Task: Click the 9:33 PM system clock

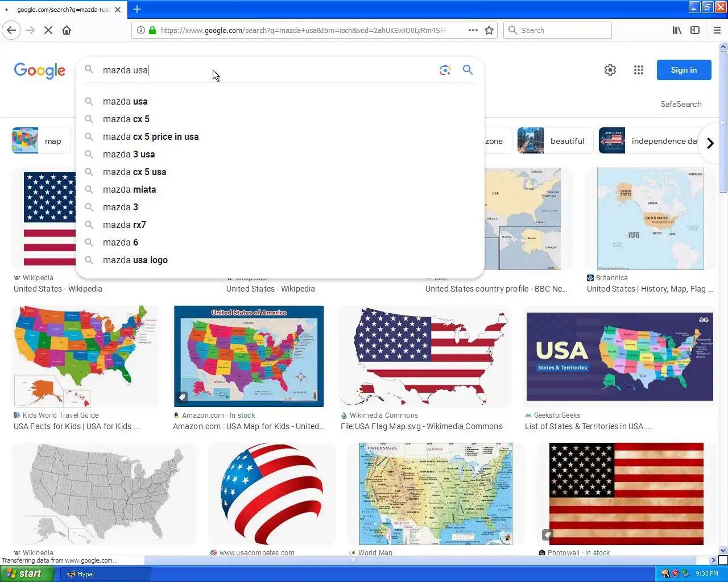Action: pos(707,573)
